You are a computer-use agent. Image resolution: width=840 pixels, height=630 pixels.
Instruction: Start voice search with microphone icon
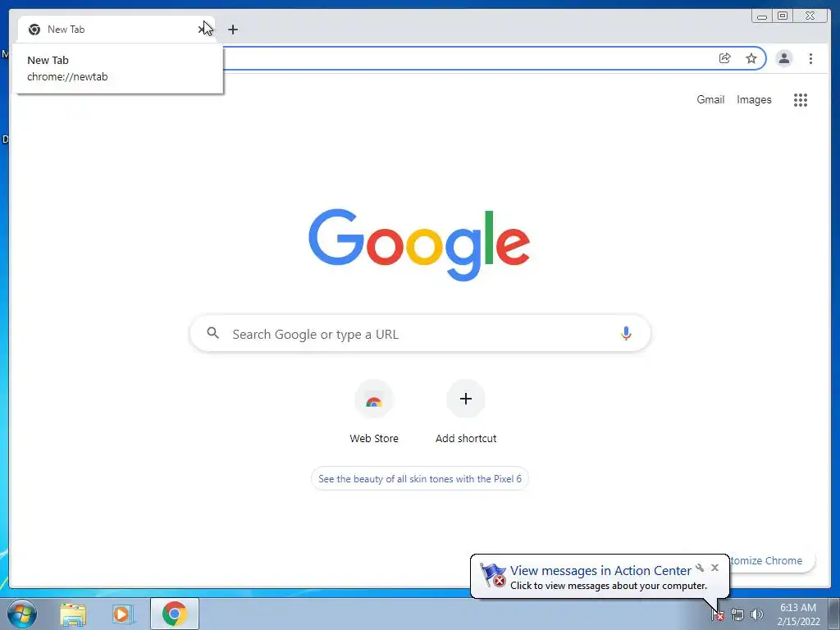tap(626, 333)
